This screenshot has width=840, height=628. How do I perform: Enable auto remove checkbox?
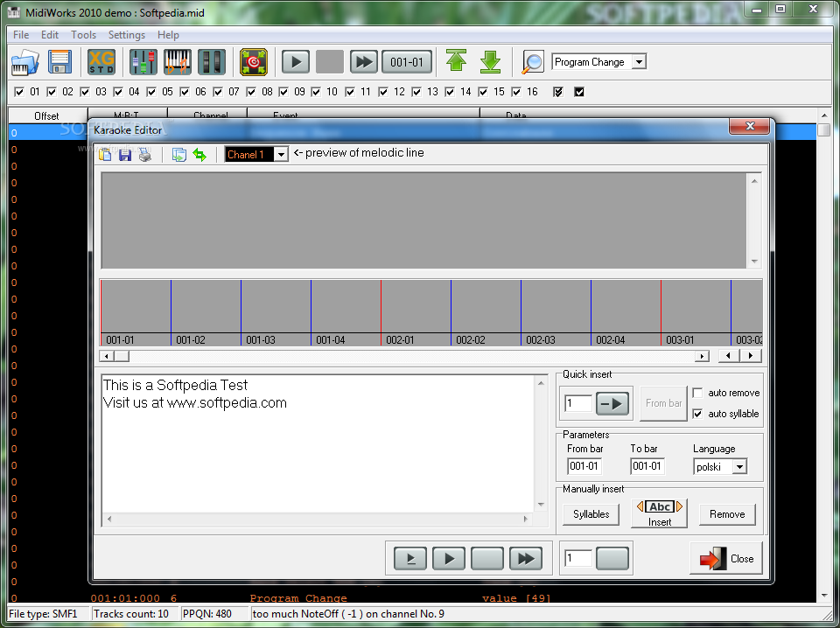pos(697,393)
